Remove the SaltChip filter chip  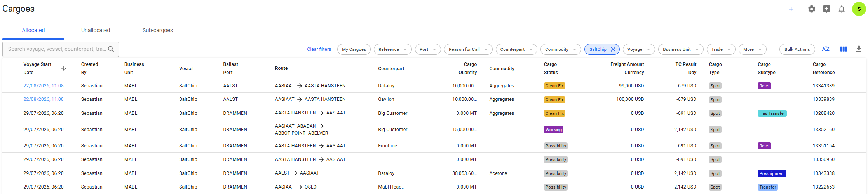click(x=613, y=49)
